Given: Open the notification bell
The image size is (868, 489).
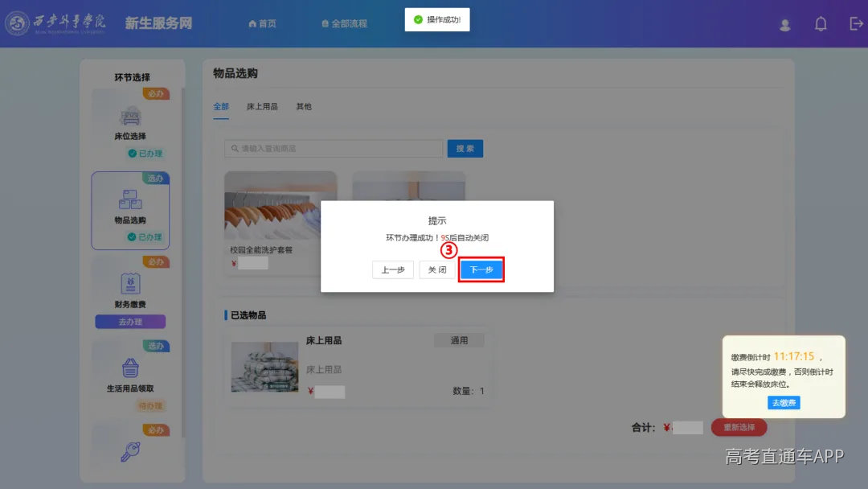Looking at the screenshot, I should click(821, 24).
